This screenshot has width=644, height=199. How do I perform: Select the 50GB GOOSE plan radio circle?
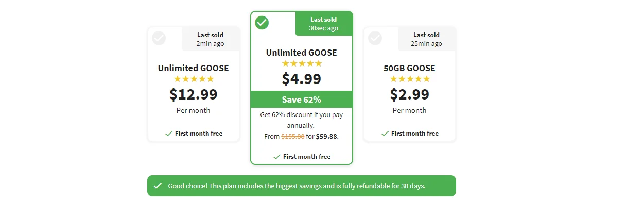point(375,38)
